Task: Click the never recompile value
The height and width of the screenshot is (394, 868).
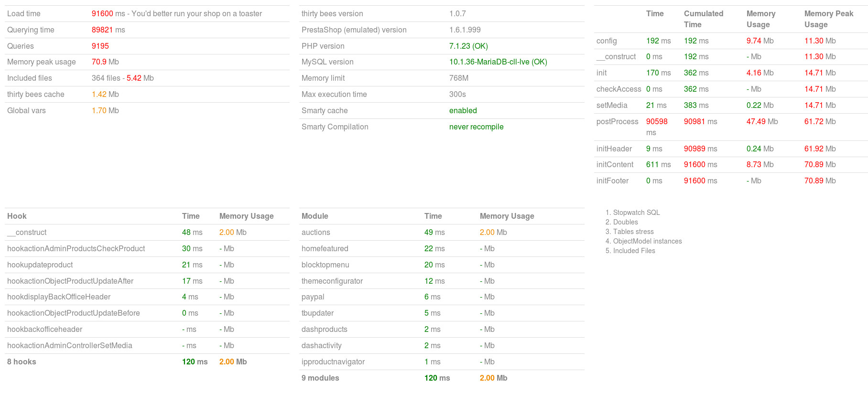Action: click(x=476, y=127)
